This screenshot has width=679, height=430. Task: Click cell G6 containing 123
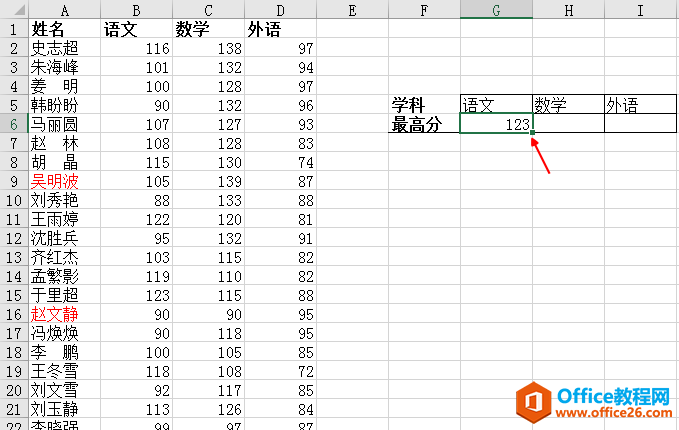[x=496, y=124]
